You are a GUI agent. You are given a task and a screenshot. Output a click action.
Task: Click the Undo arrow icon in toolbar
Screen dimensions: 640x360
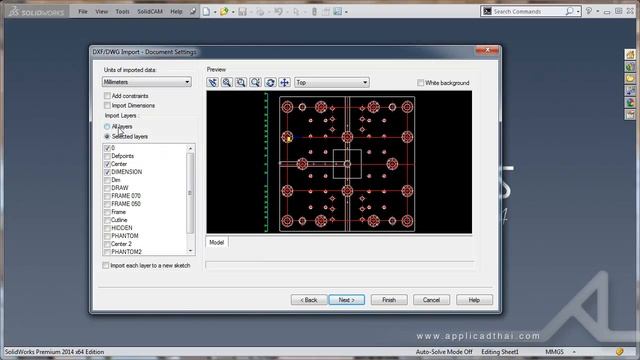[x=278, y=11]
